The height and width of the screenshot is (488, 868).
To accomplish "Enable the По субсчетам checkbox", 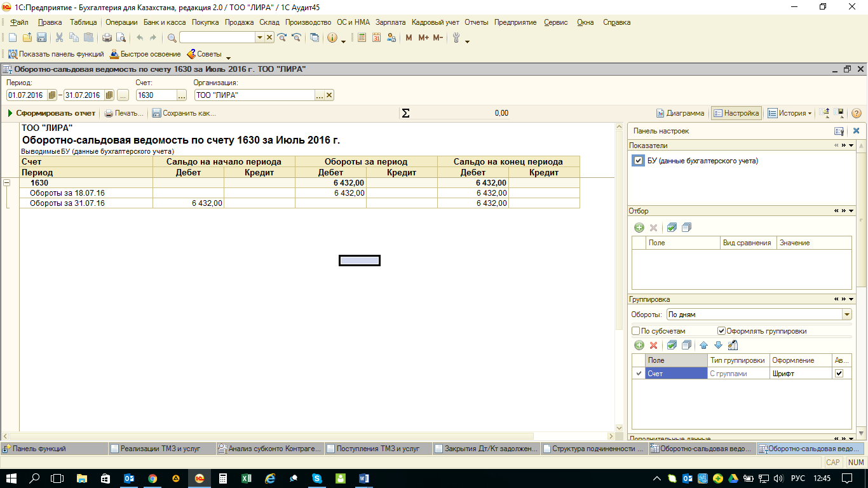I will click(x=636, y=331).
